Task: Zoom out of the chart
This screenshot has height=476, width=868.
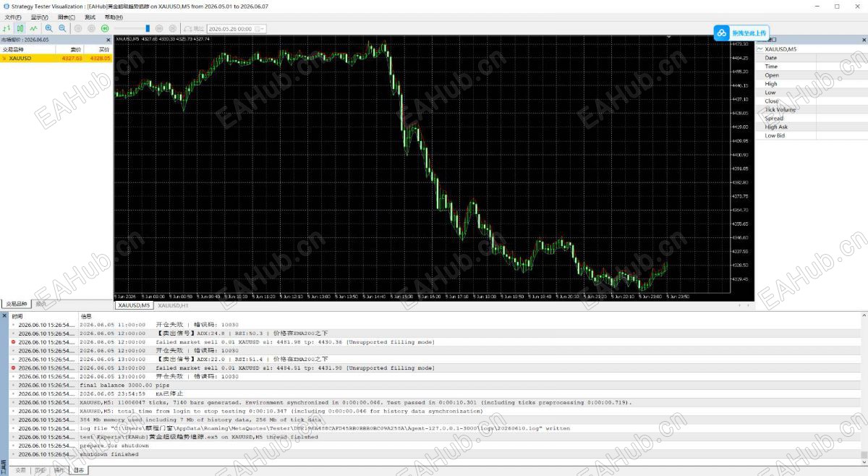Action: [x=62, y=28]
